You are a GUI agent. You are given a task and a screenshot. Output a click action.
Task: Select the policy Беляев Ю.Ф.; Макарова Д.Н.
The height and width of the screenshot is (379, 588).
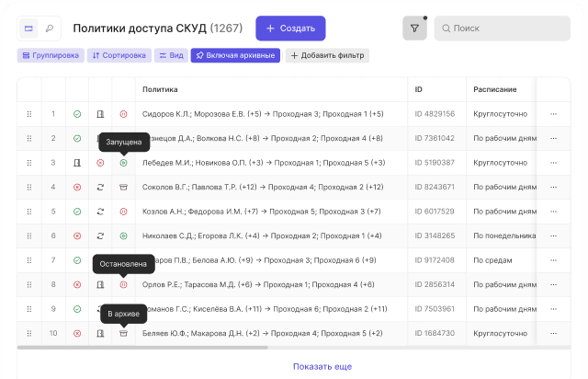pyautogui.click(x=263, y=333)
